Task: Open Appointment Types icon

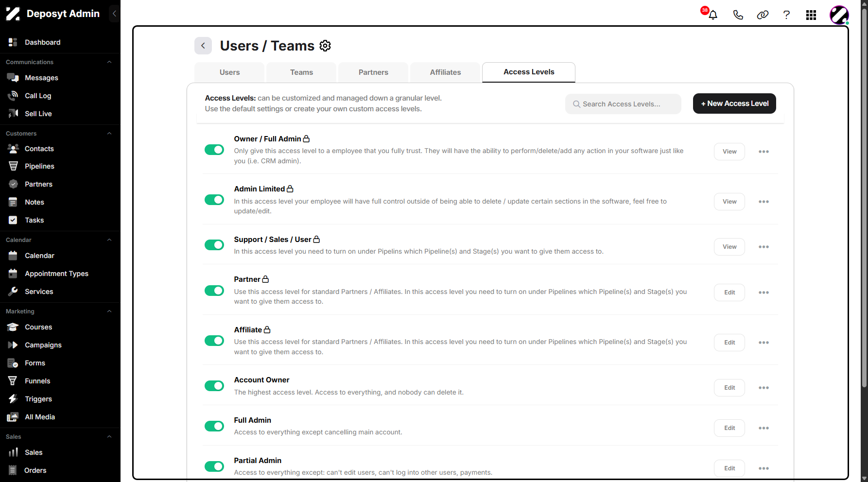Action: point(13,274)
